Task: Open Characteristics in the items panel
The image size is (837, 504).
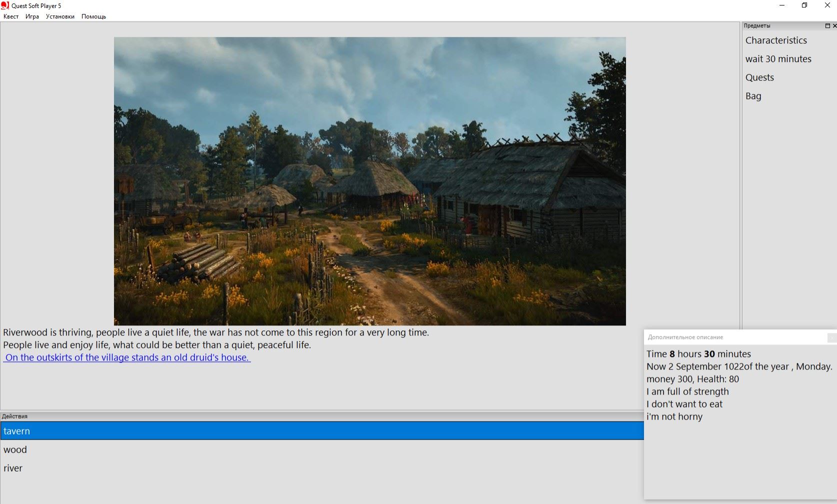Action: 776,40
